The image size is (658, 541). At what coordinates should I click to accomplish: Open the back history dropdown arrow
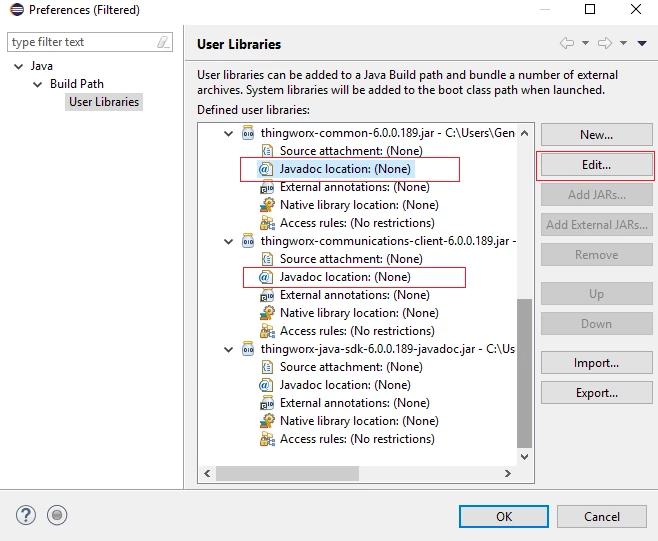pyautogui.click(x=585, y=43)
